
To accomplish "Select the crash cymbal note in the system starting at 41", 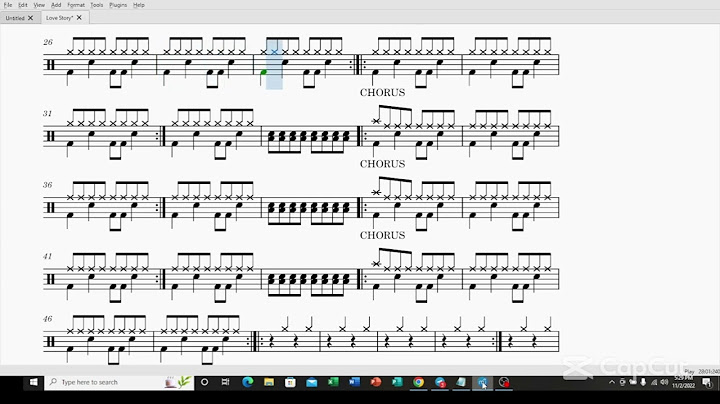I will coord(377,264).
